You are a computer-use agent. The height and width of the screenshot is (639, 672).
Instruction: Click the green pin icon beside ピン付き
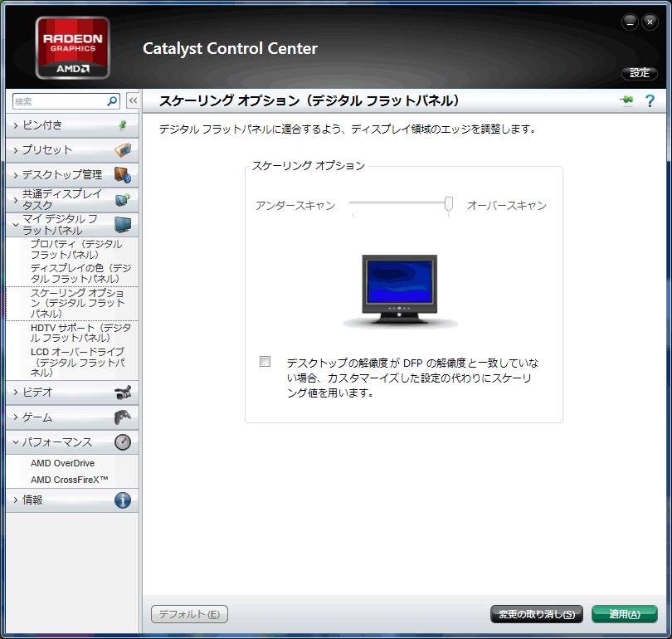coord(123,125)
